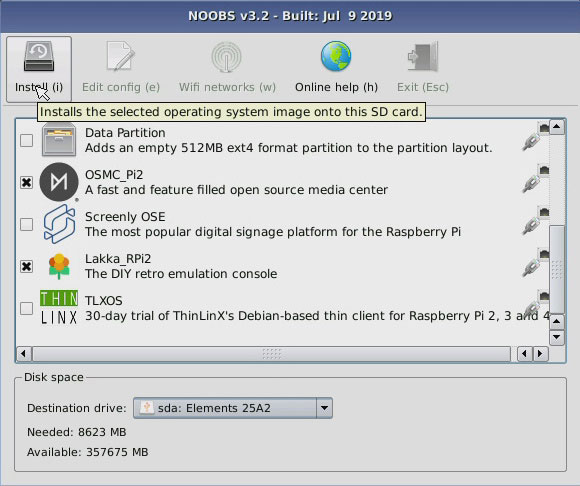Click network cable icon on Screenly OSE row
Image resolution: width=580 pixels, height=486 pixels.
click(x=535, y=221)
